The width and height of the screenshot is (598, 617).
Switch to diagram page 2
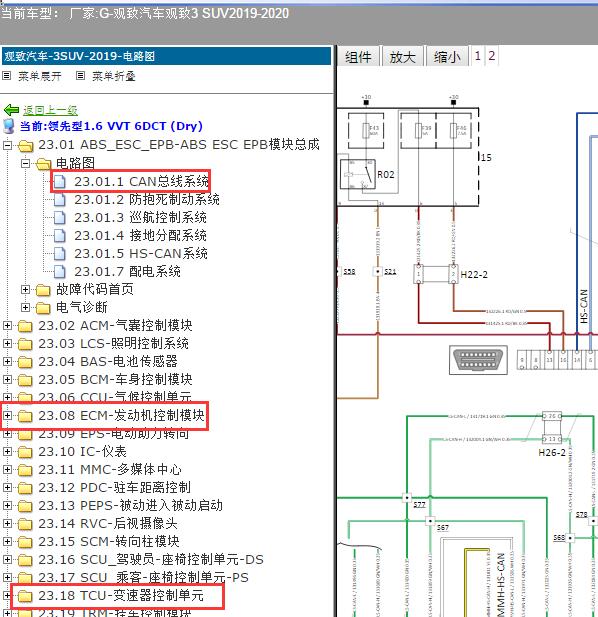pyautogui.click(x=491, y=56)
